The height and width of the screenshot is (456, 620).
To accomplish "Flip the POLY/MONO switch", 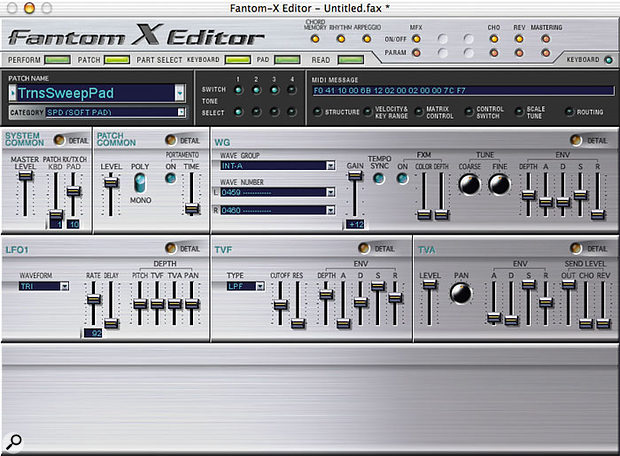I will pos(140,183).
